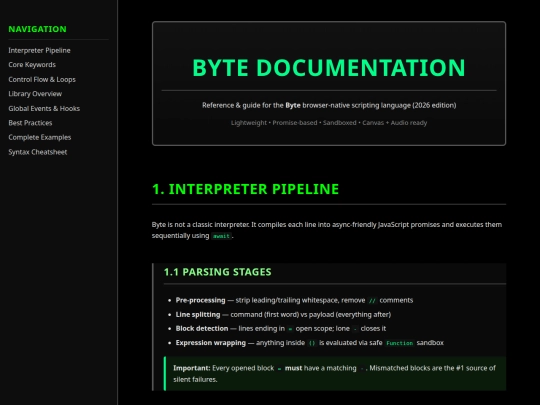Image resolution: width=540 pixels, height=405 pixels.
Task: Click the 'Pre-processing' bullet label
Action: pos(200,300)
